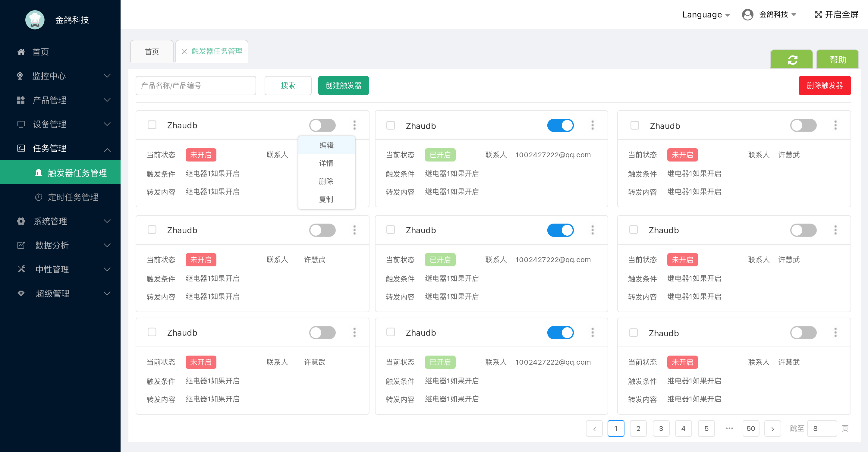Open the 金鸽科技 account dropdown in header
Image resolution: width=868 pixels, height=452 pixels.
[x=777, y=14]
